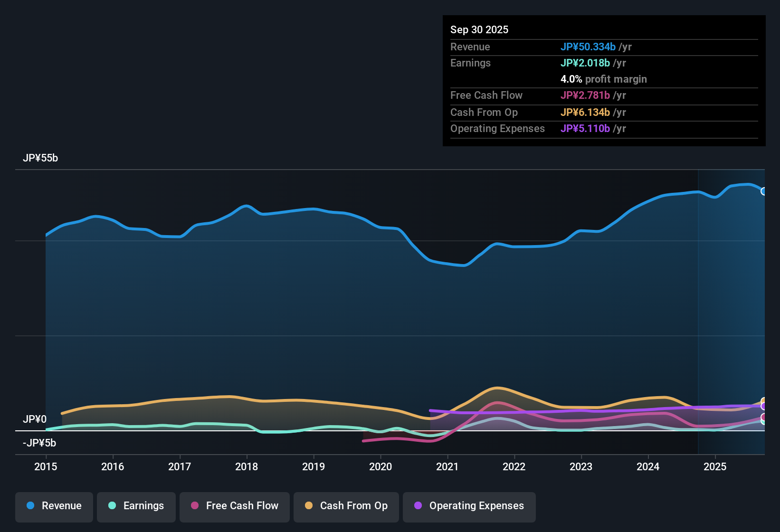
Task: Toggle the Earnings series off in the legend
Action: 136,506
